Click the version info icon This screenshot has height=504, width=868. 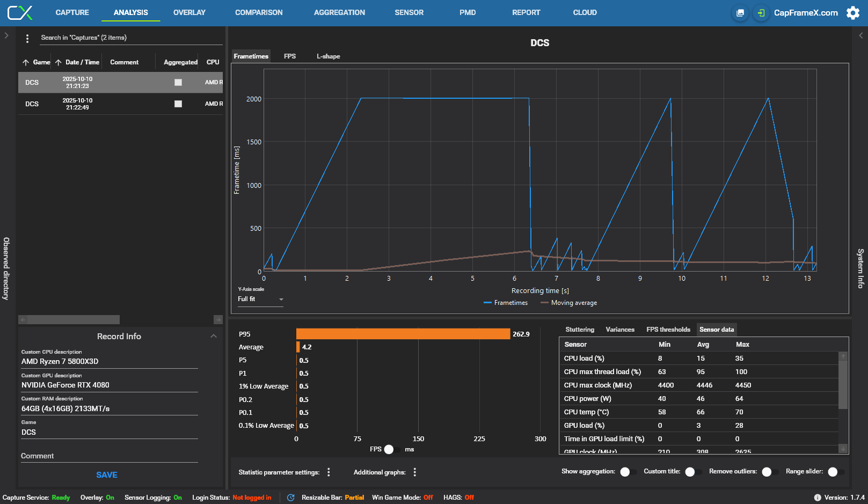[817, 498]
